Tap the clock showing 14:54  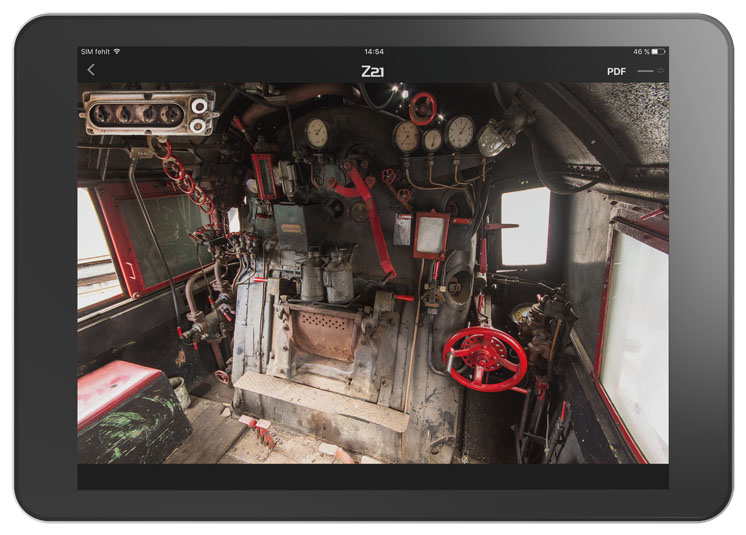[373, 51]
